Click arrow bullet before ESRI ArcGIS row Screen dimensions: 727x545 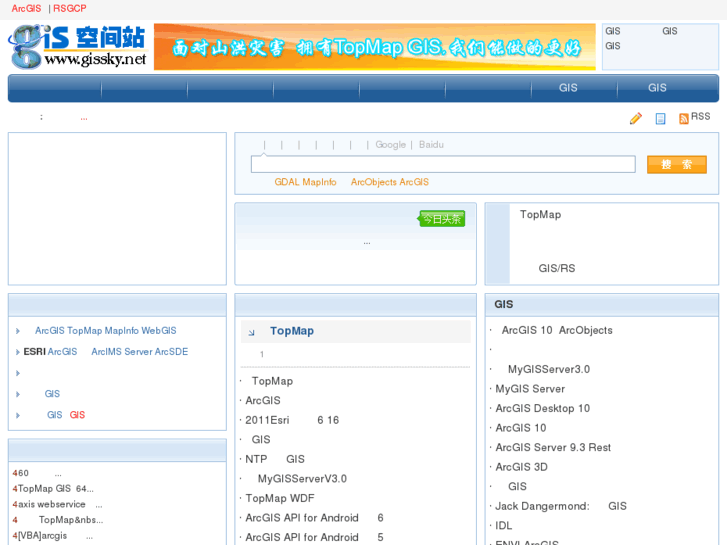tap(18, 352)
